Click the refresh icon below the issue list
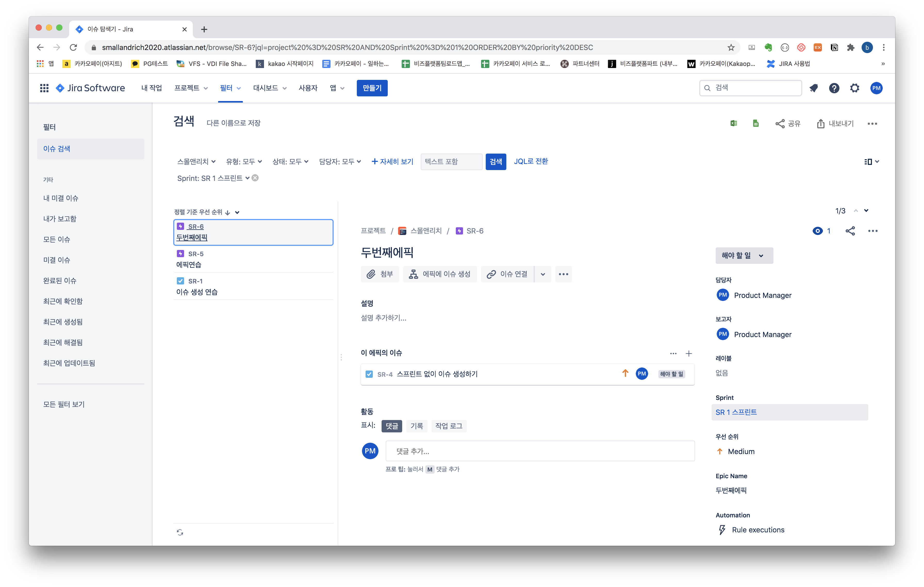This screenshot has width=924, height=587. pyautogui.click(x=180, y=532)
